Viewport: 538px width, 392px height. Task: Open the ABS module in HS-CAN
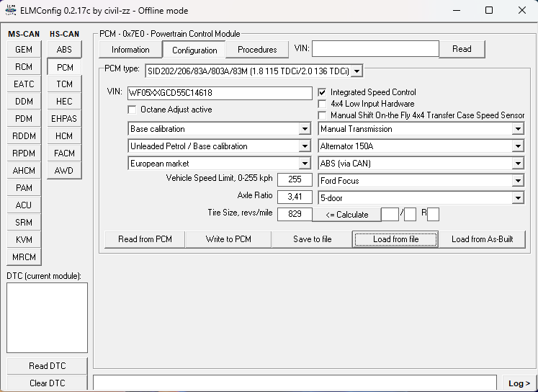click(64, 50)
